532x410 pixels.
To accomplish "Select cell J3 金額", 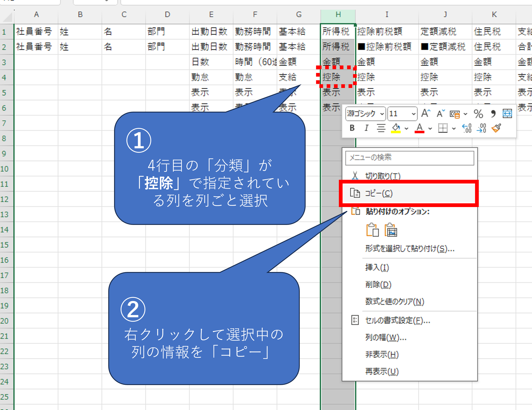I will (x=445, y=62).
